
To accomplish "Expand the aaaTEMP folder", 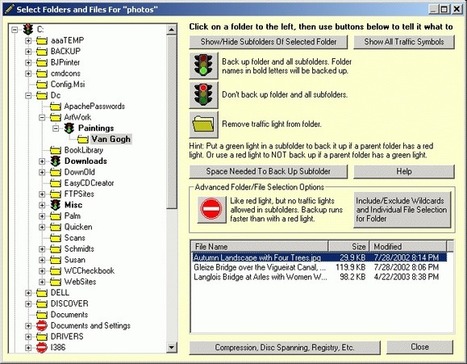I will pos(28,41).
